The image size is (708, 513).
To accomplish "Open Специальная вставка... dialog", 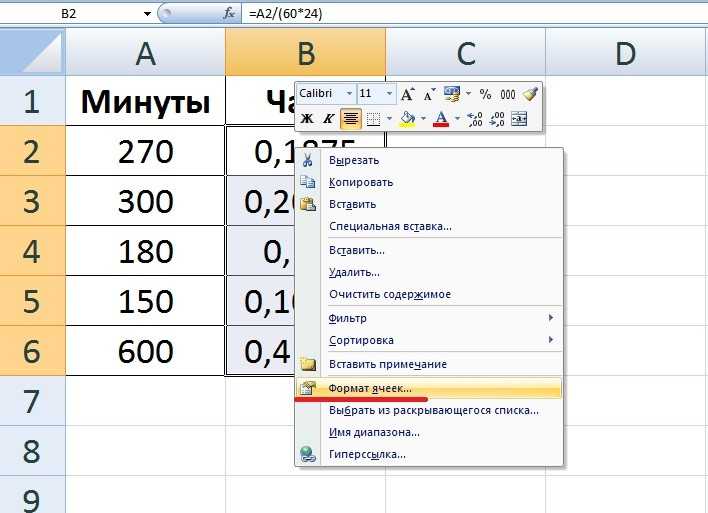I will pos(429,226).
